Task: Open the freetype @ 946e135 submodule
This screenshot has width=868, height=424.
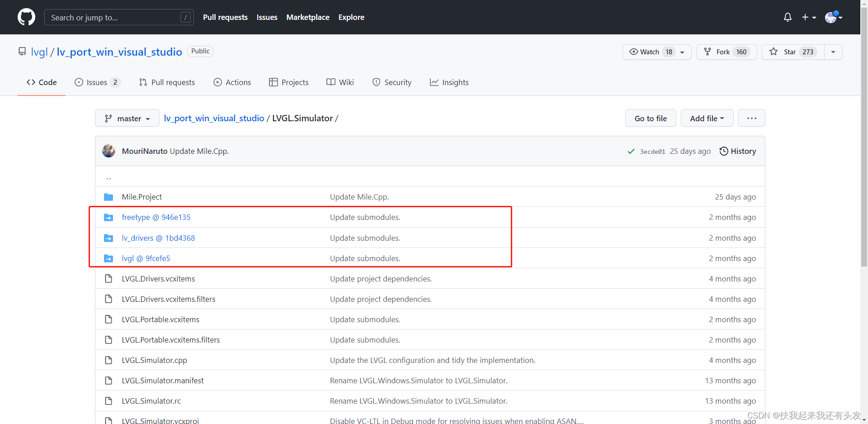Action: (156, 217)
